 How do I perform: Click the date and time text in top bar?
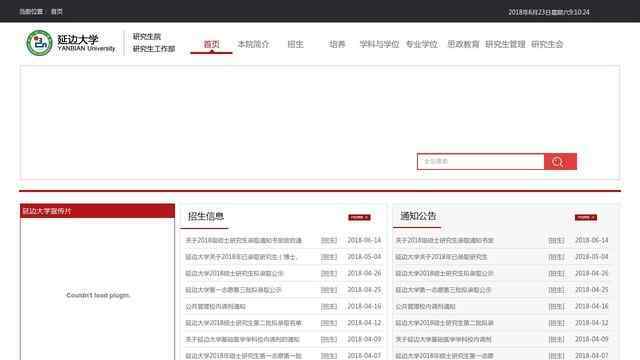[x=549, y=12]
